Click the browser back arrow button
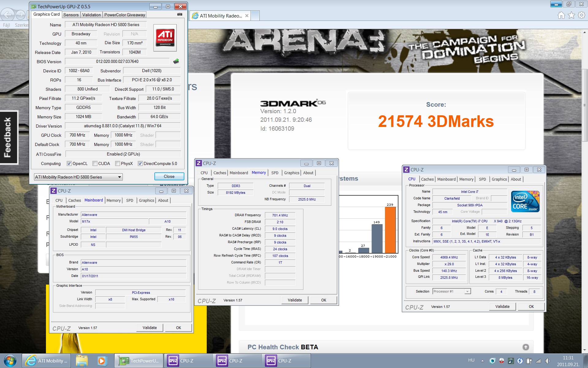 (x=7, y=14)
